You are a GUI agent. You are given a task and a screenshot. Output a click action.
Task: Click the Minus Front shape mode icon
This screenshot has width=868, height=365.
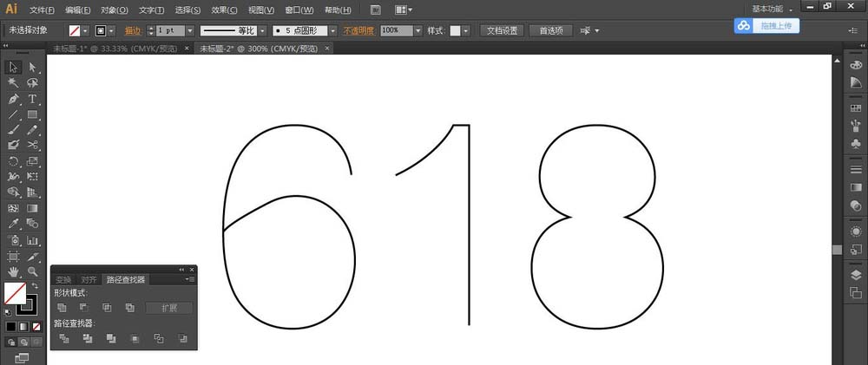click(84, 308)
